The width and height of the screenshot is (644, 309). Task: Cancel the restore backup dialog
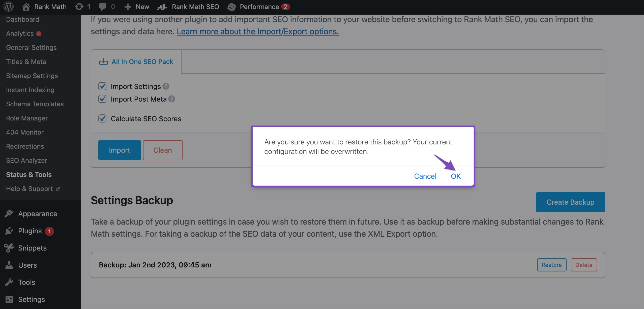pyautogui.click(x=425, y=176)
